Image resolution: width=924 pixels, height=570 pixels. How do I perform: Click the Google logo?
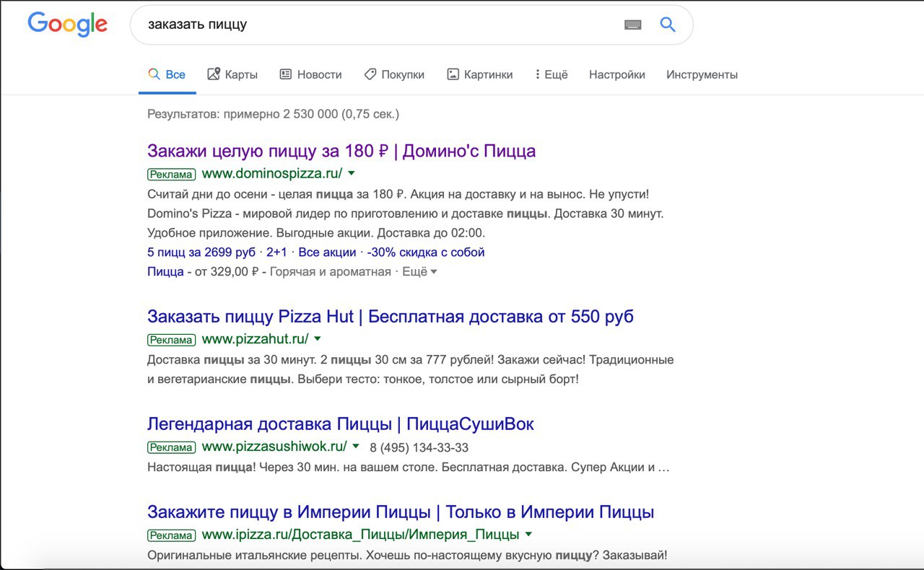coord(67,24)
